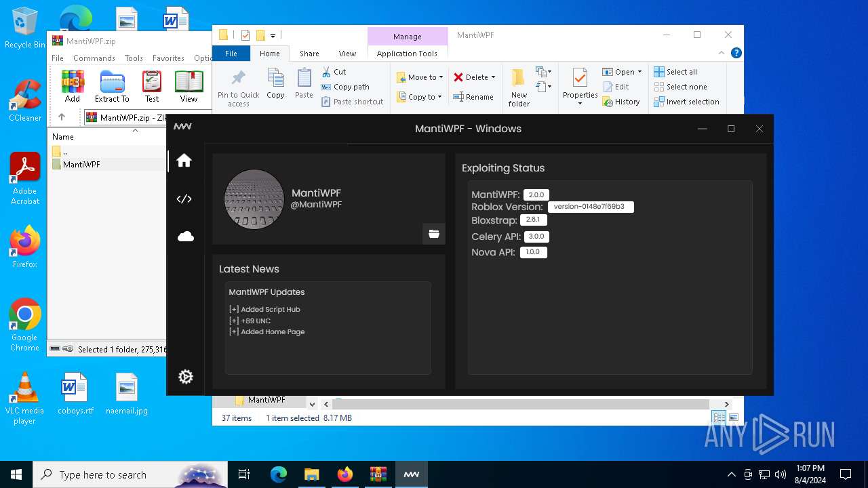The image size is (868, 488).
Task: Open WinRAR Commands menu
Action: [94, 58]
